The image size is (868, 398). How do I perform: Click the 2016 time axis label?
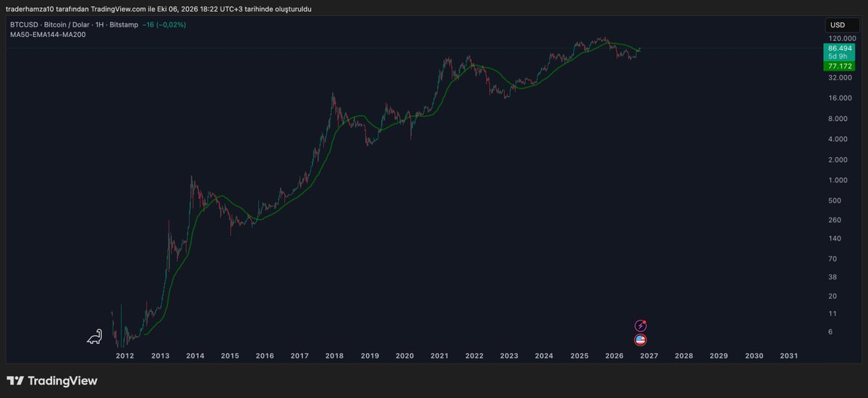[x=265, y=356]
